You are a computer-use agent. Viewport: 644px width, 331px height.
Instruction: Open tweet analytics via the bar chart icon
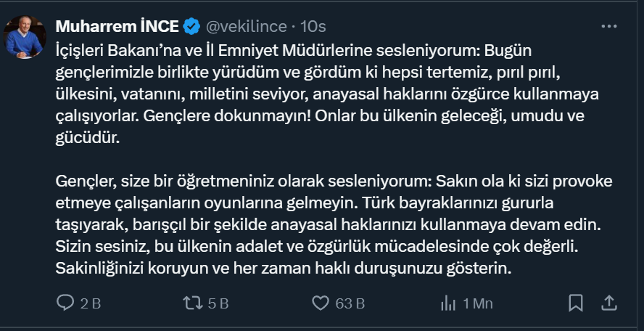point(448,303)
